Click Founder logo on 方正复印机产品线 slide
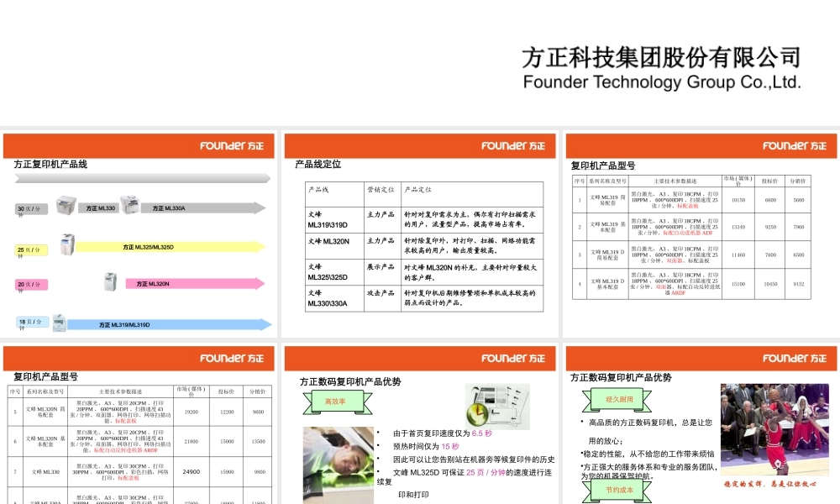 pos(232,145)
